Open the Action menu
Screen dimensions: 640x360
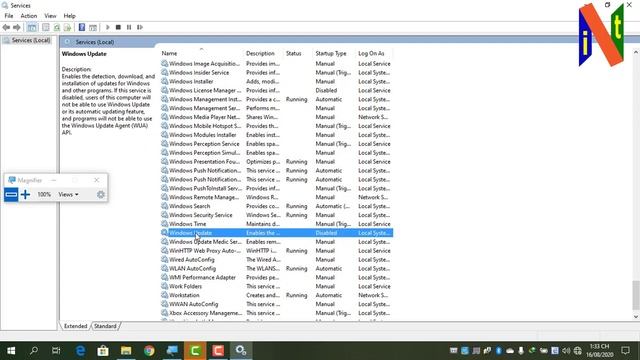coord(29,16)
